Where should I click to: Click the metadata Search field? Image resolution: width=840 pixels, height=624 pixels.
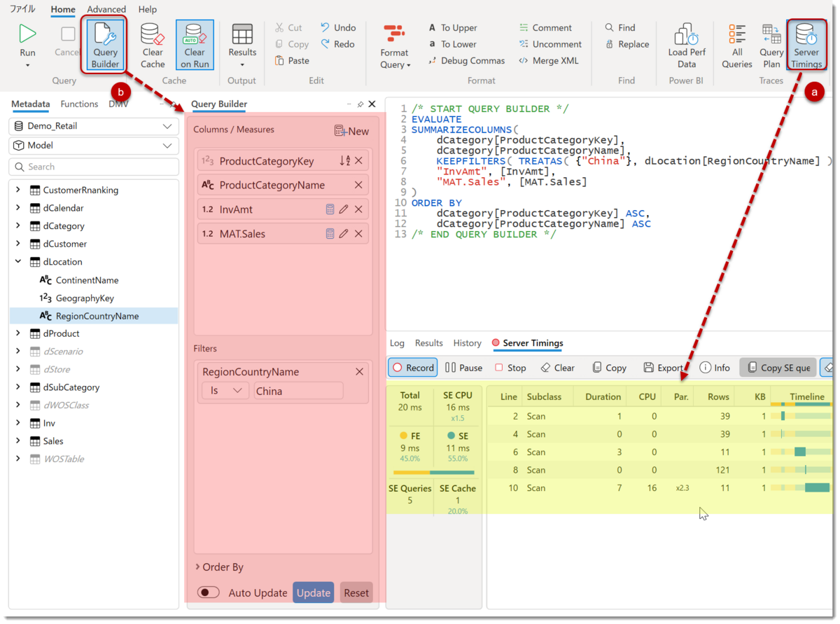pyautogui.click(x=94, y=167)
